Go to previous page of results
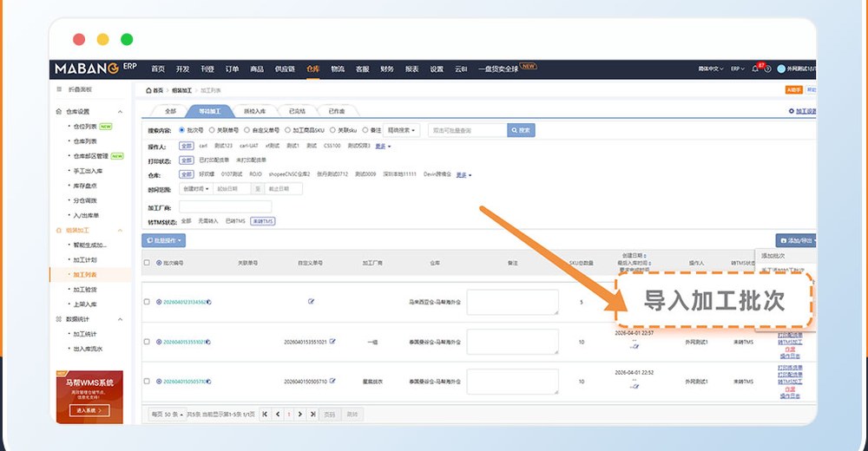 click(x=278, y=414)
